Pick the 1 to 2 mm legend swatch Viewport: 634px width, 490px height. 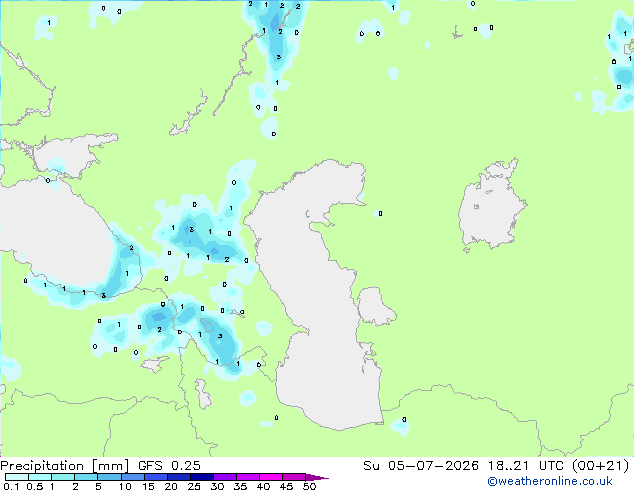(x=63, y=477)
